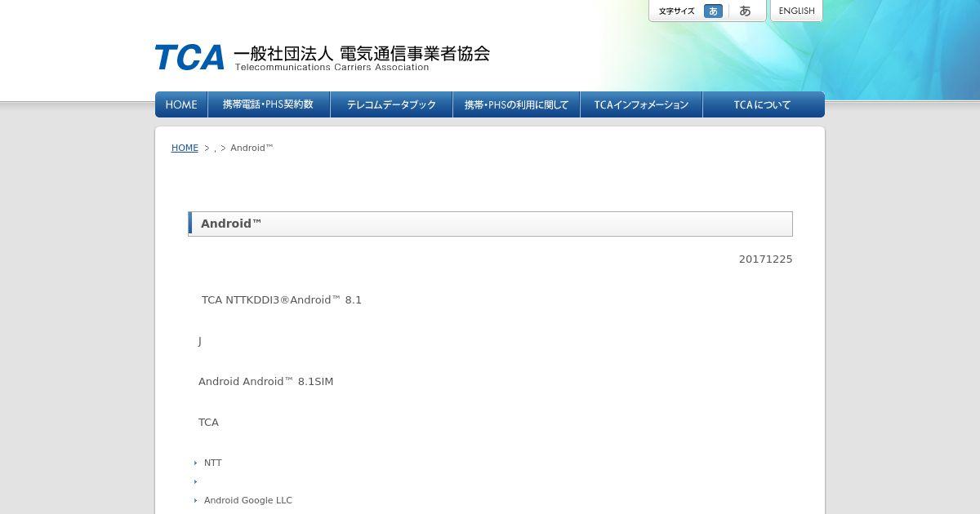Open 携帯・PHSの利用に関して menu item
980x514 pixels.
tap(516, 104)
